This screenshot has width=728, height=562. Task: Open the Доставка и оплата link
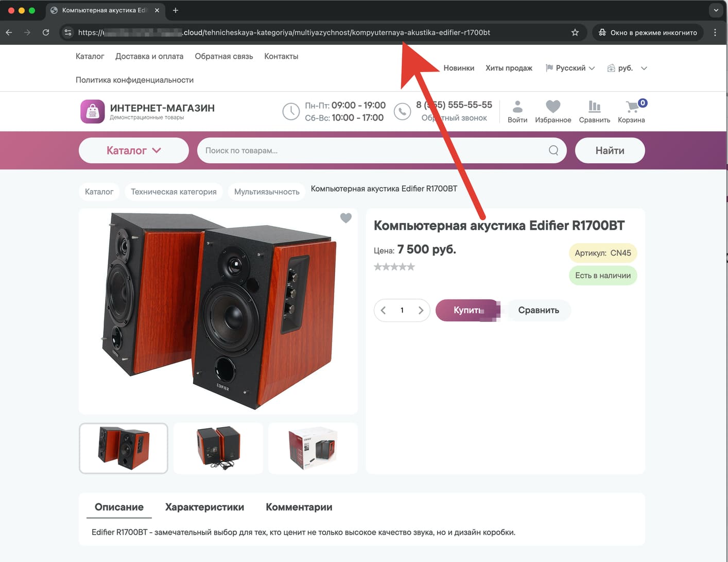click(x=149, y=56)
